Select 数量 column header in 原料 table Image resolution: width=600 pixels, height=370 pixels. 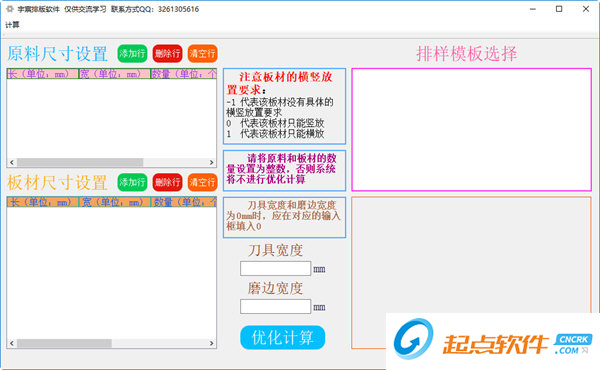184,74
